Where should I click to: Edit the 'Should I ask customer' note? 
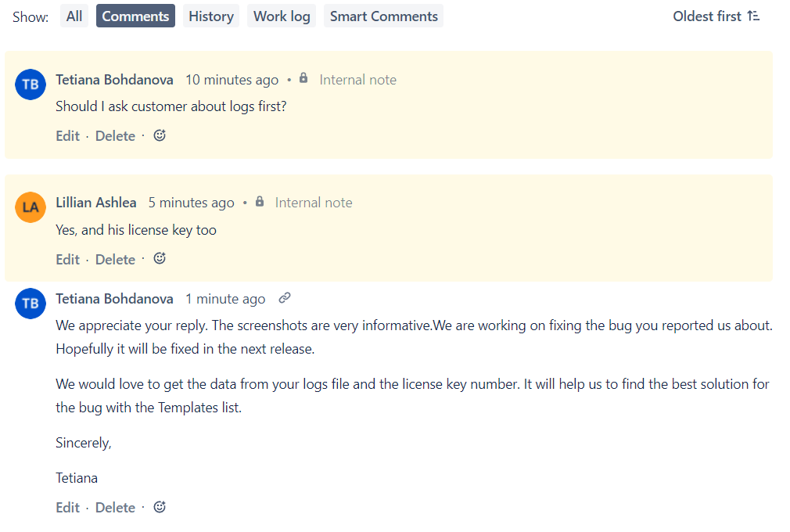pos(67,136)
